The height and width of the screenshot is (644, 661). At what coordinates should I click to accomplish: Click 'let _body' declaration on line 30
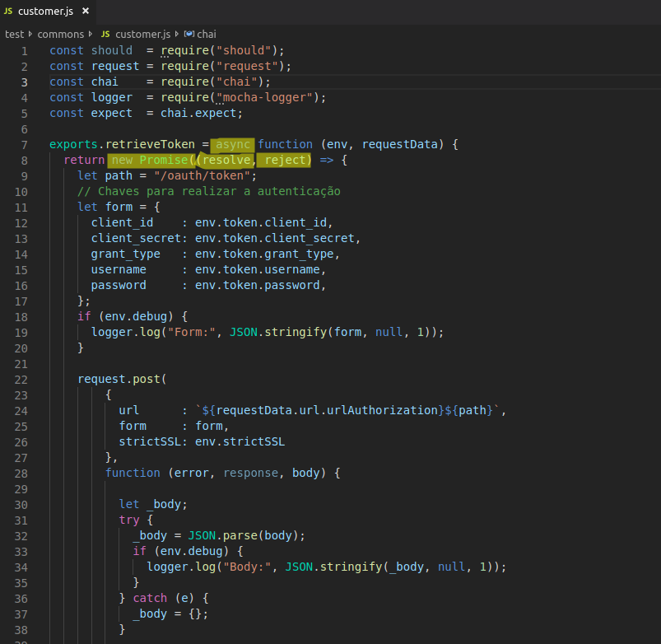(x=150, y=505)
